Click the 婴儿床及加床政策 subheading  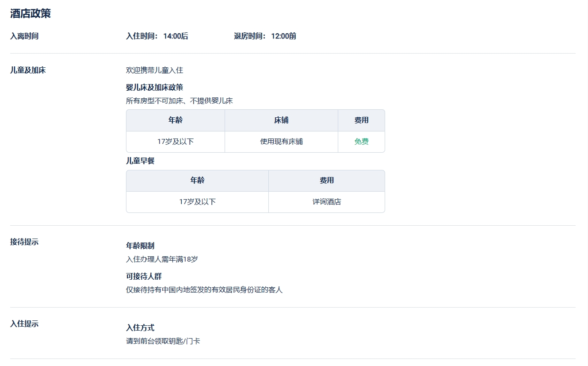pos(154,87)
